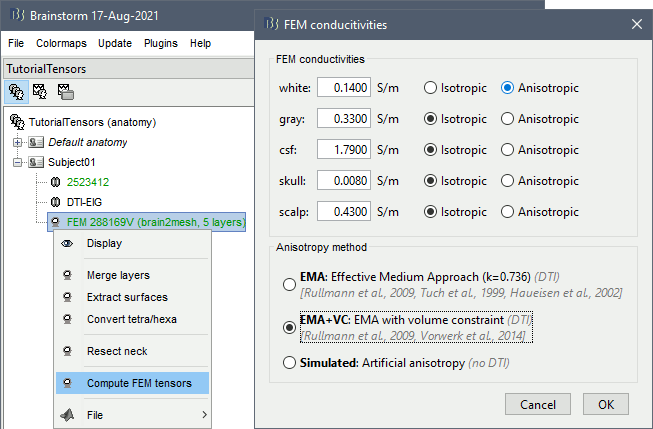Click the FEM 288169V mesh head icon
This screenshot has height=429, width=653.
55,222
